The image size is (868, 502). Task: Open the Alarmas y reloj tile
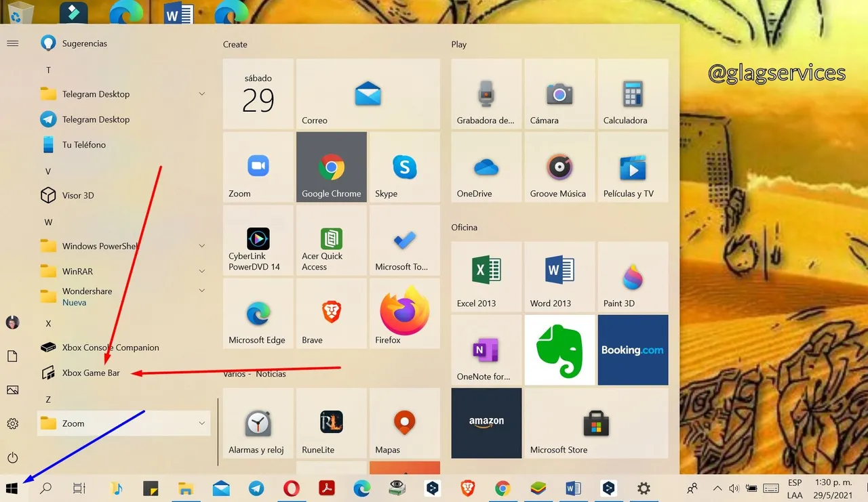258,423
